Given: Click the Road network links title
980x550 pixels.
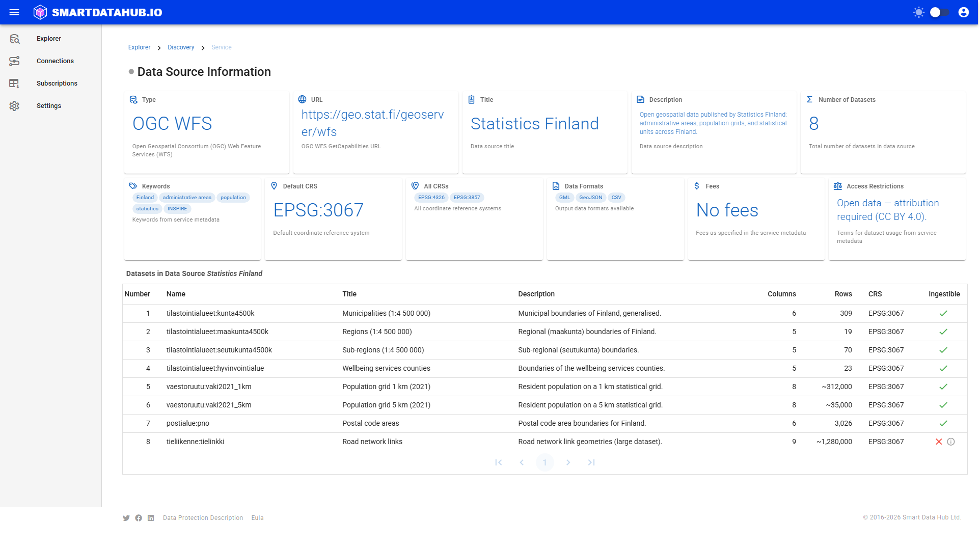Looking at the screenshot, I should coord(372,442).
